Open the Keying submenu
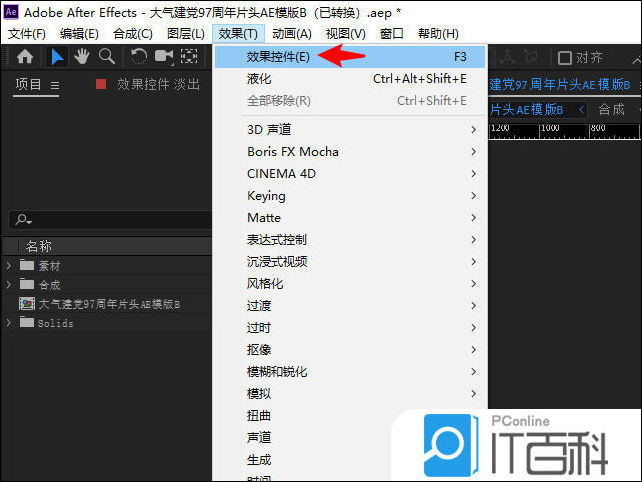This screenshot has width=642, height=482. pos(351,196)
